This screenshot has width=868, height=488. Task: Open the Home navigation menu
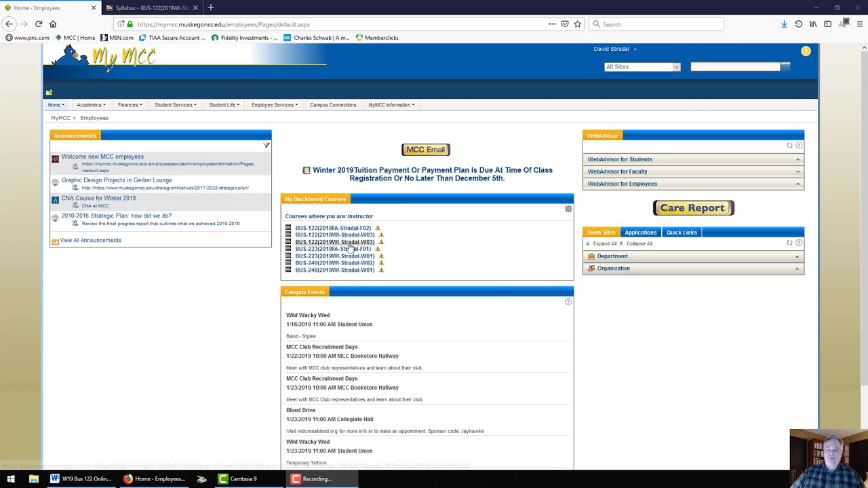pyautogui.click(x=56, y=105)
